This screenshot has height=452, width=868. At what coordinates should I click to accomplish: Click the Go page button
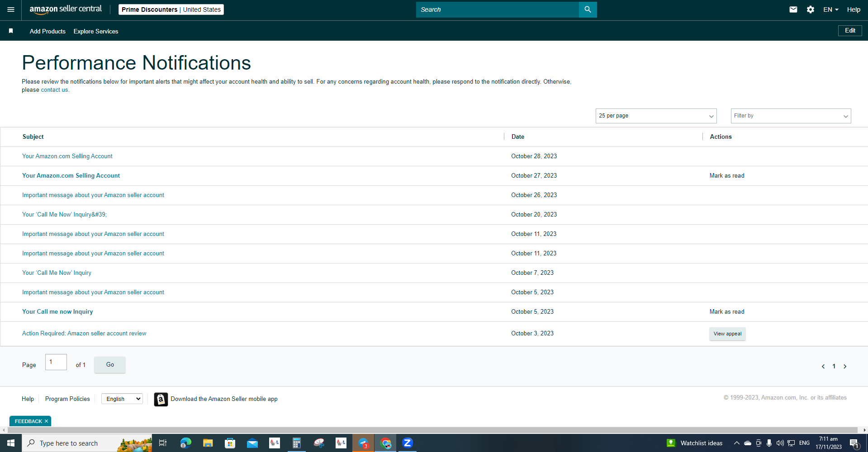tap(110, 365)
